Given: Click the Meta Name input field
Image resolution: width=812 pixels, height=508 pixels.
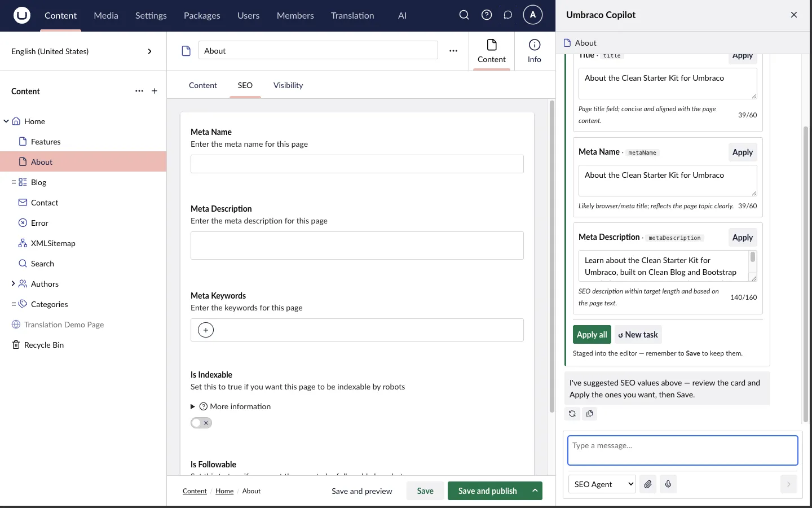Looking at the screenshot, I should 357,164.
